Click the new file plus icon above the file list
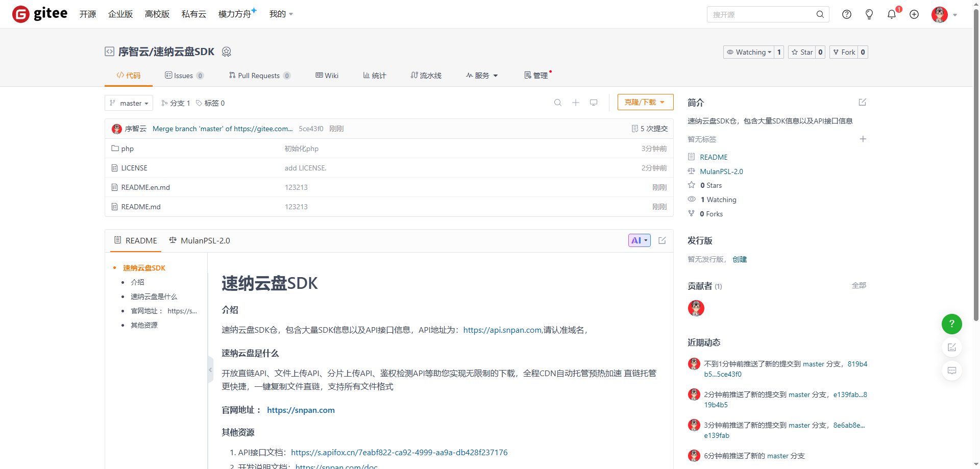 576,103
